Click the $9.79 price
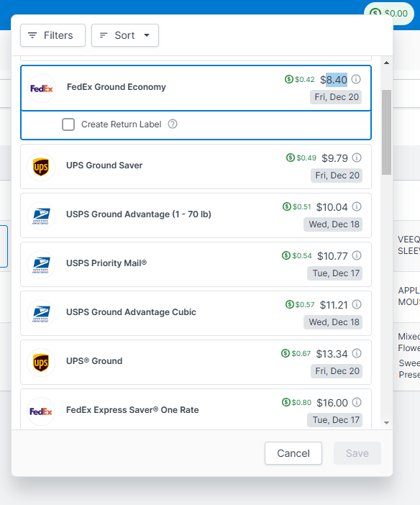This screenshot has height=505, width=420. (335, 158)
